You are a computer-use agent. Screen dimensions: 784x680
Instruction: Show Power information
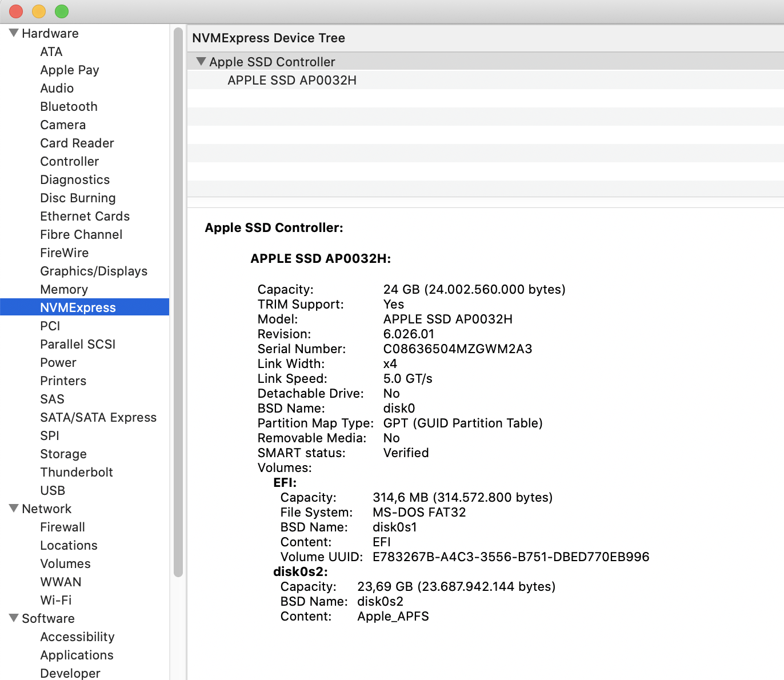point(58,362)
